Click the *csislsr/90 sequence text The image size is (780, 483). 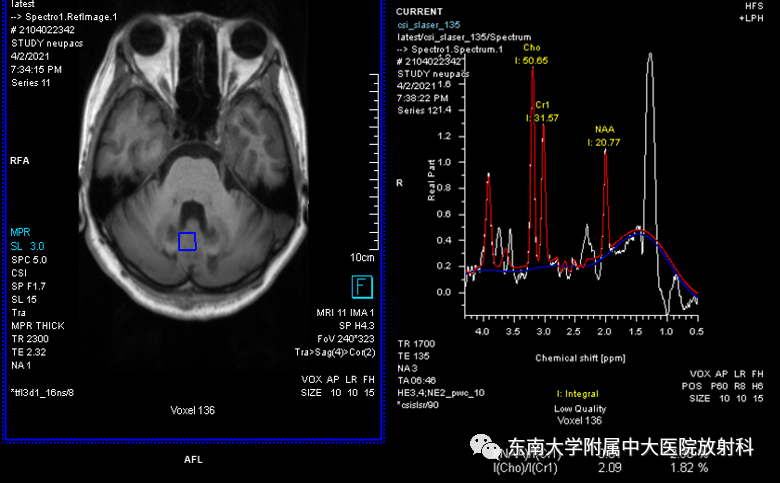418,405
